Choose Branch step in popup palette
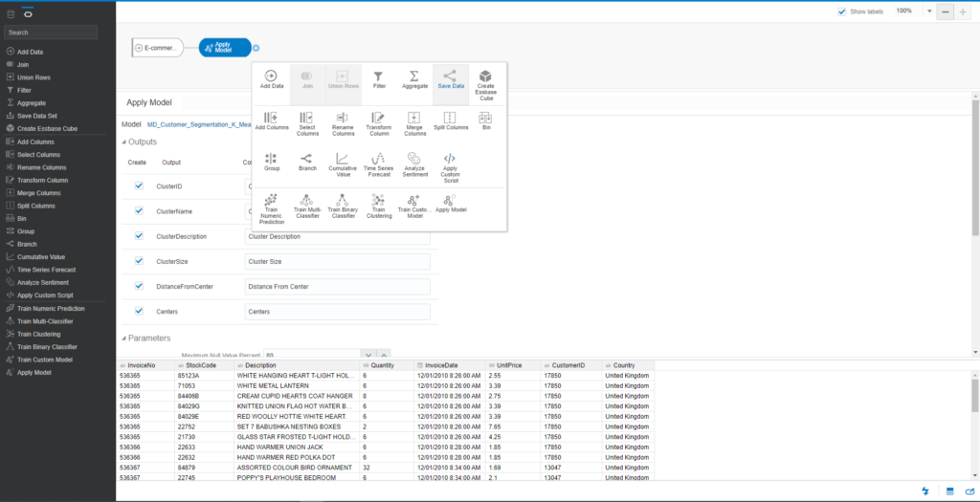This screenshot has width=980, height=502. point(307,162)
